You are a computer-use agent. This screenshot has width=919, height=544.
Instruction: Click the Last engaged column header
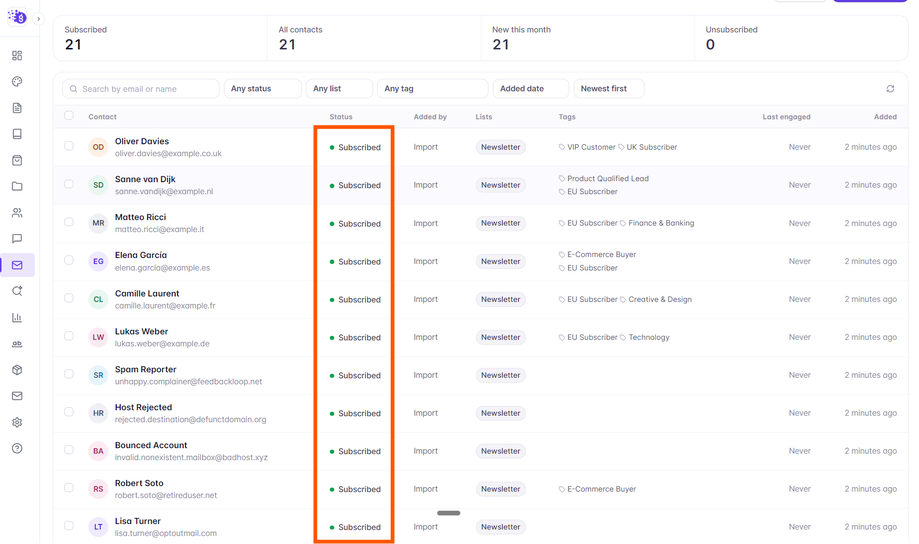pyautogui.click(x=787, y=117)
